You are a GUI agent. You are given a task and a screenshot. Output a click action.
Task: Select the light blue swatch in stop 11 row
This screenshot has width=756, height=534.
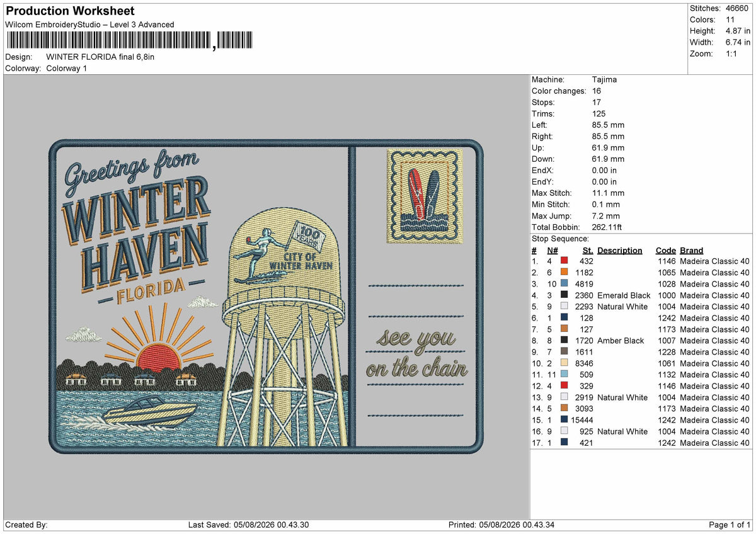pos(564,374)
